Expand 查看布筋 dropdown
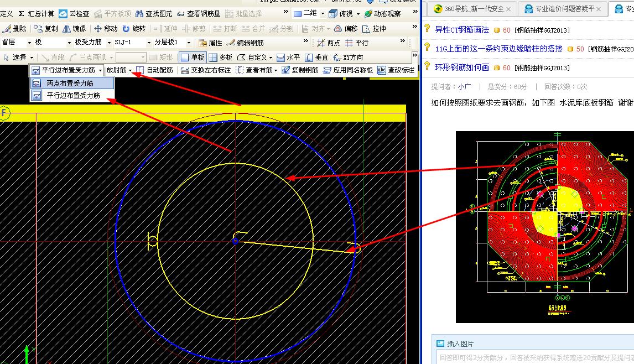 (x=276, y=71)
